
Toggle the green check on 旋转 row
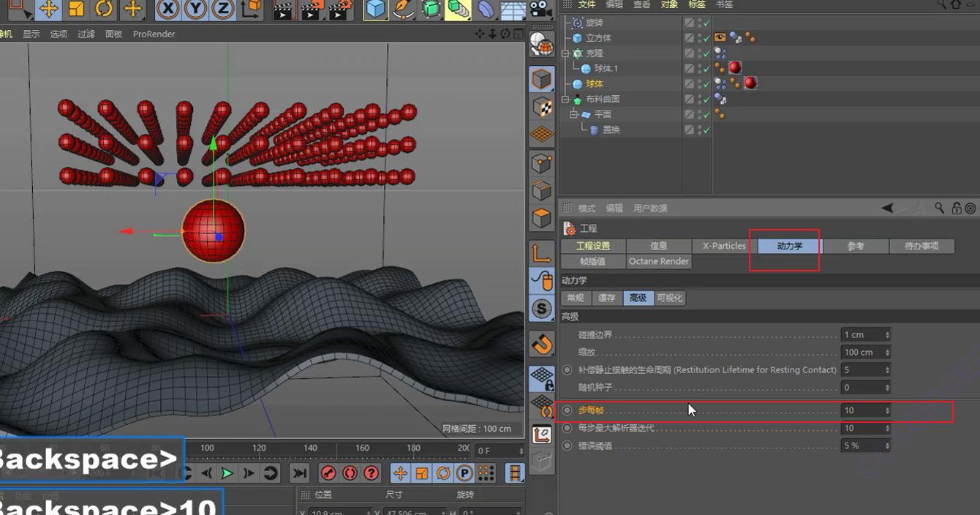(706, 23)
